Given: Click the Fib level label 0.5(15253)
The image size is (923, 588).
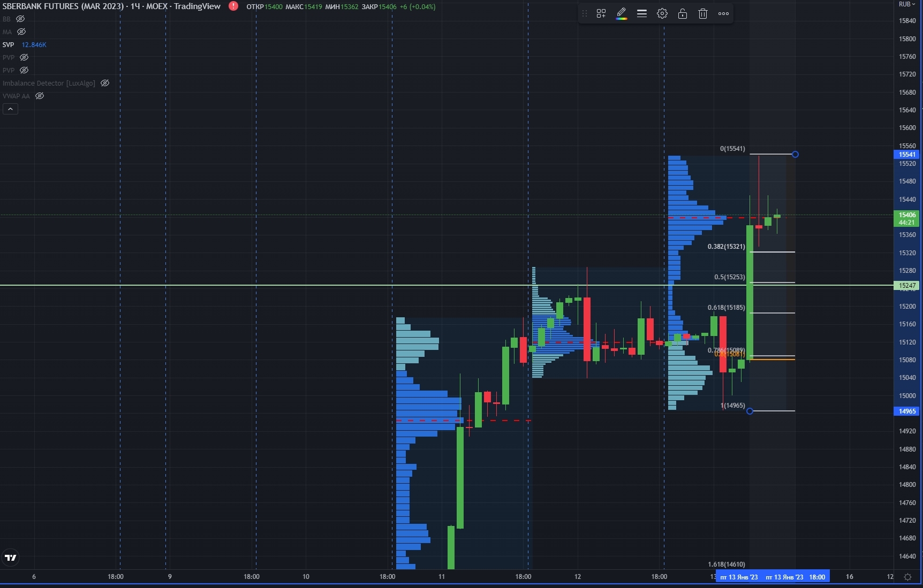Looking at the screenshot, I should click(729, 277).
